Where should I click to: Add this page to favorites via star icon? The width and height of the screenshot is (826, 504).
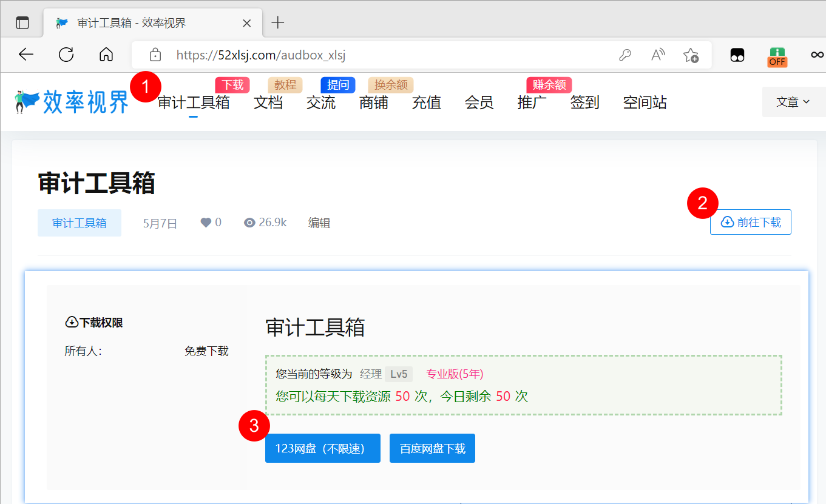tap(691, 55)
